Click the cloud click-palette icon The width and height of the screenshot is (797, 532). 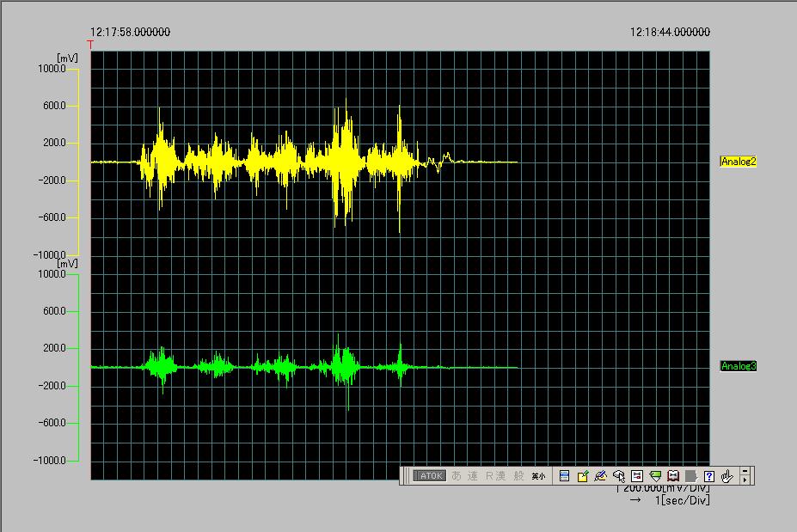pos(618,476)
